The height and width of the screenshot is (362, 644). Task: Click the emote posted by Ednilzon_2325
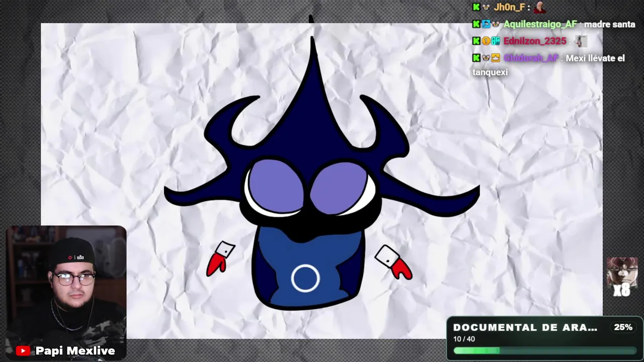tap(581, 41)
